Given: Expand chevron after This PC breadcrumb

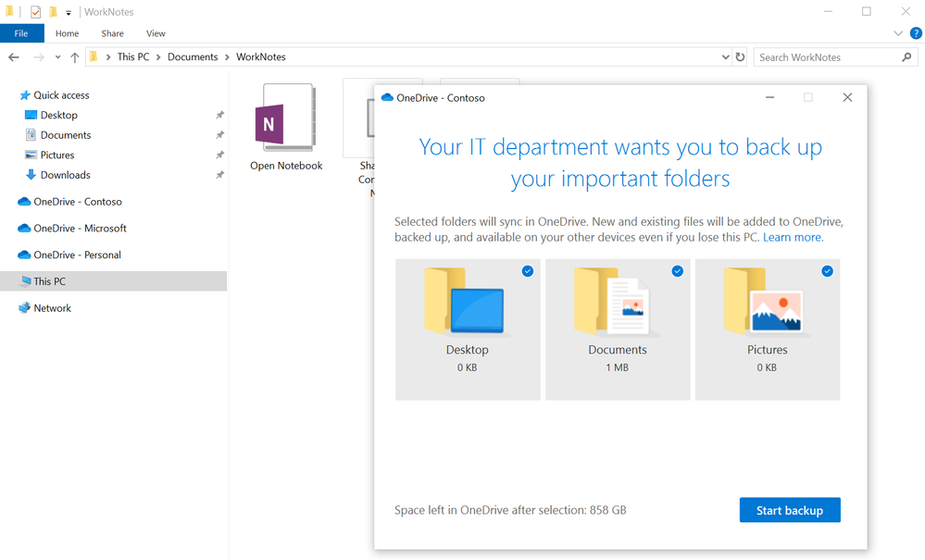Looking at the screenshot, I should click(158, 57).
